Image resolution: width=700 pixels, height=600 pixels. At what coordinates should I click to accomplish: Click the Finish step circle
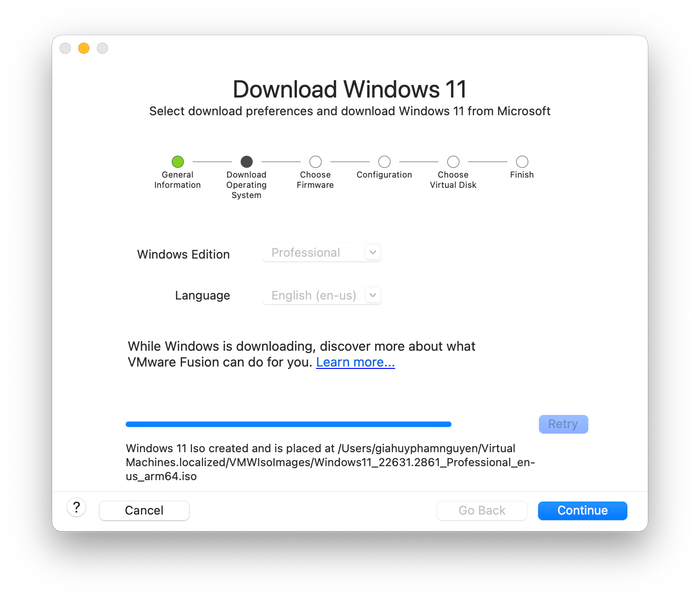click(x=522, y=161)
